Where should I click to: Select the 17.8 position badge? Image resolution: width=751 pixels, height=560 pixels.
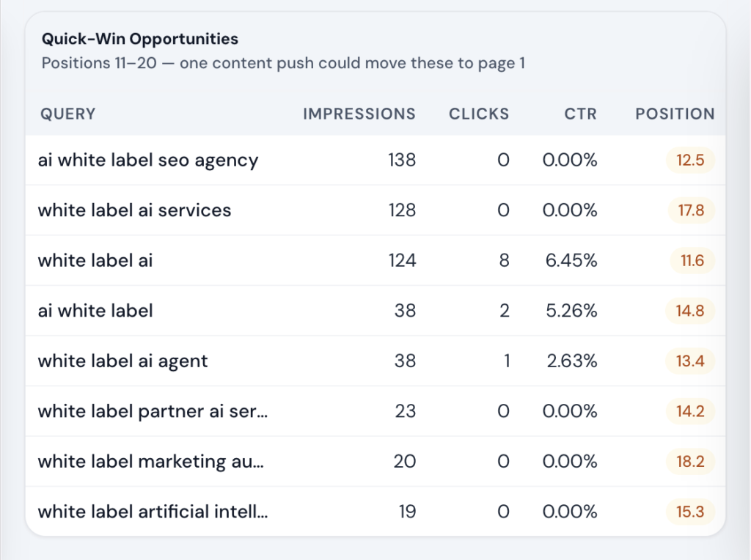(x=690, y=210)
